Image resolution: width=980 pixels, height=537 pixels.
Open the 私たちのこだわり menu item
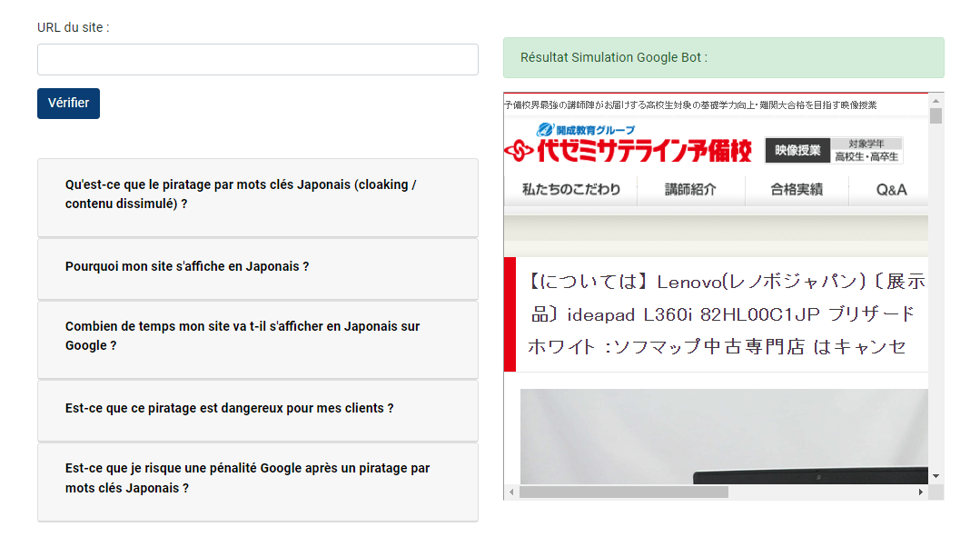click(571, 189)
